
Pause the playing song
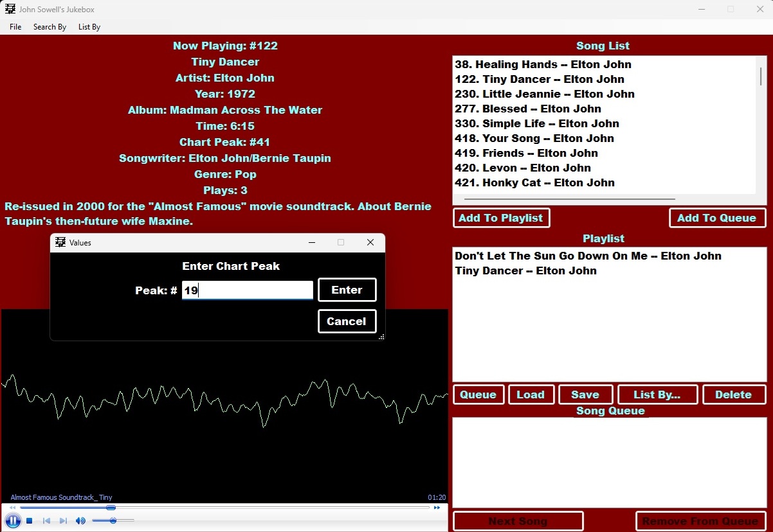click(12, 520)
